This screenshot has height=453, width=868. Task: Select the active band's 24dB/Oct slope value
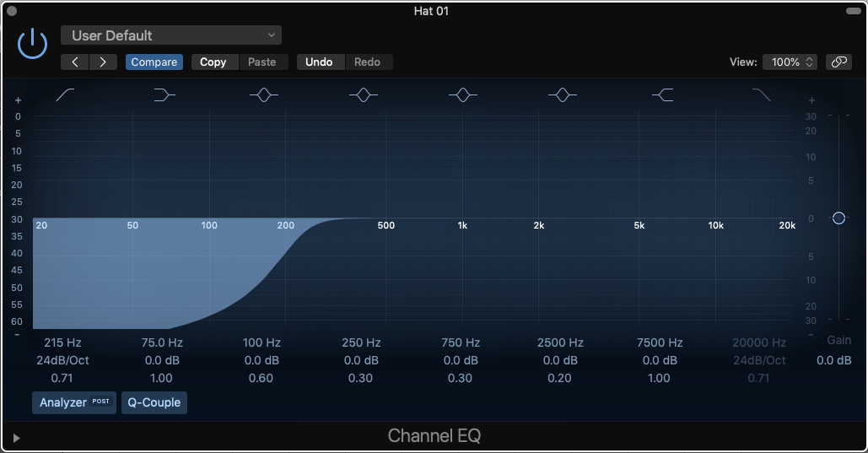coord(62,360)
